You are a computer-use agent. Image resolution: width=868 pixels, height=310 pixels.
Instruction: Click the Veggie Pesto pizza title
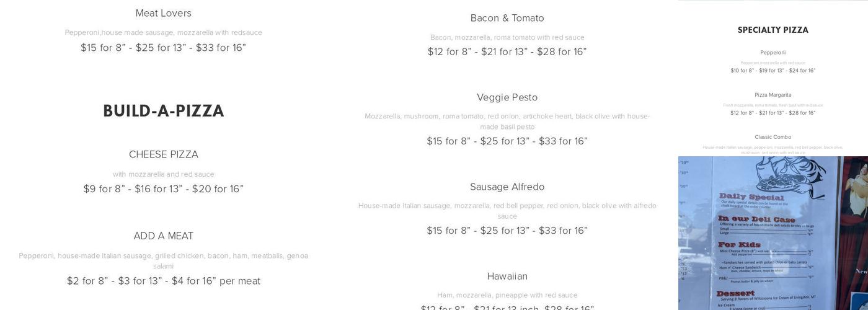point(507,97)
